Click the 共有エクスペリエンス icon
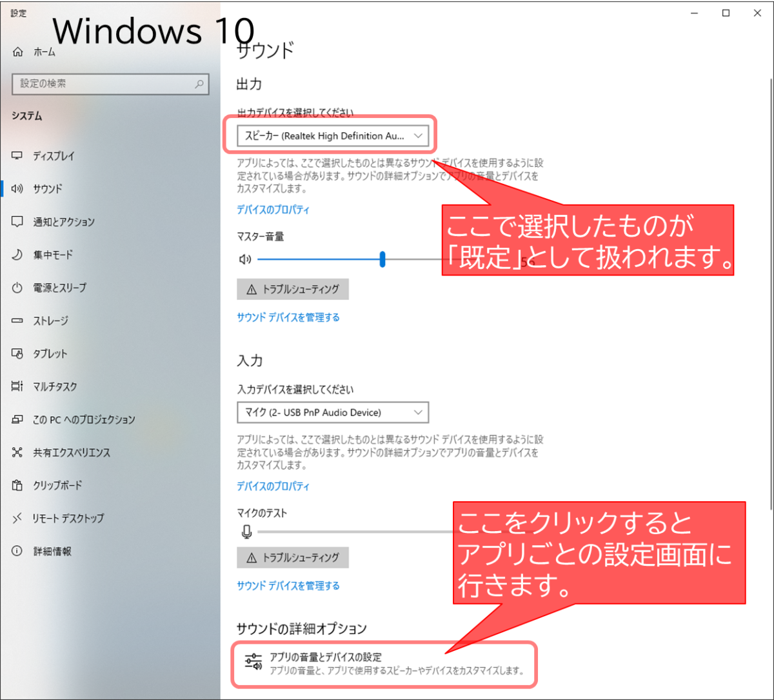 point(17,452)
